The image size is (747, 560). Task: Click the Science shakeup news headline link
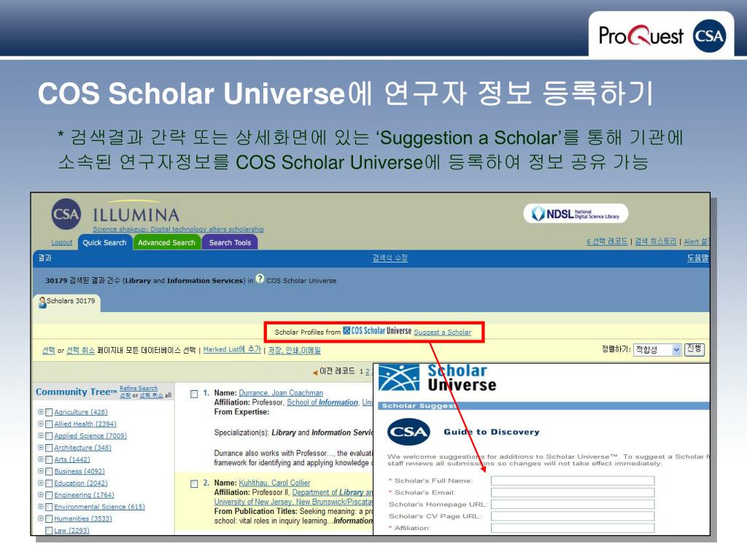pos(178,230)
